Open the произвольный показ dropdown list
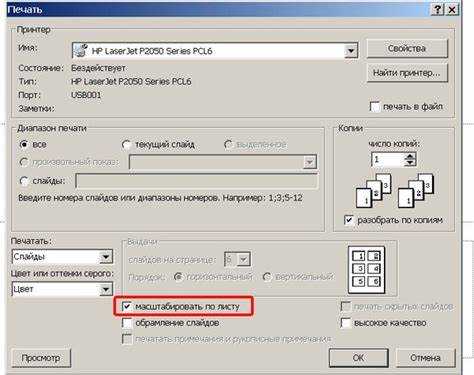 point(309,162)
